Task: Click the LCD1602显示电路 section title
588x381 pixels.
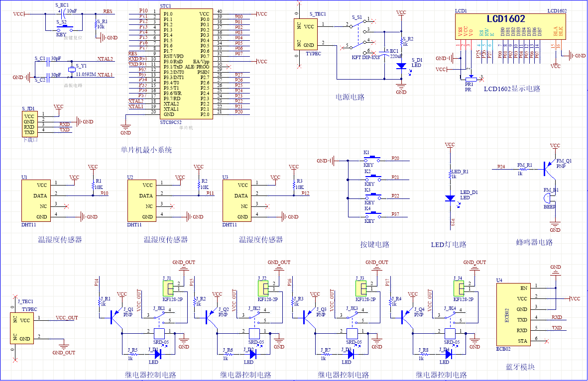Action: pyautogui.click(x=512, y=89)
